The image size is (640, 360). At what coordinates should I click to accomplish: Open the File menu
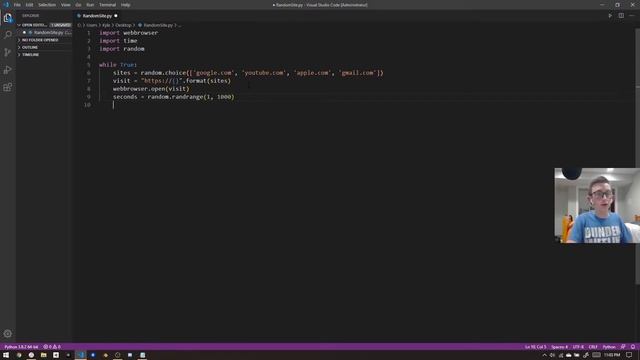17,5
